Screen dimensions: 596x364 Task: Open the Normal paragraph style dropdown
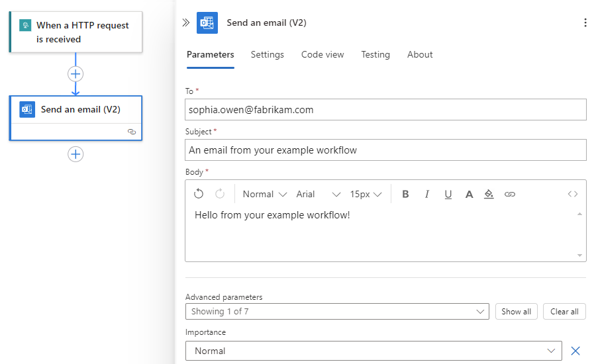click(x=264, y=194)
